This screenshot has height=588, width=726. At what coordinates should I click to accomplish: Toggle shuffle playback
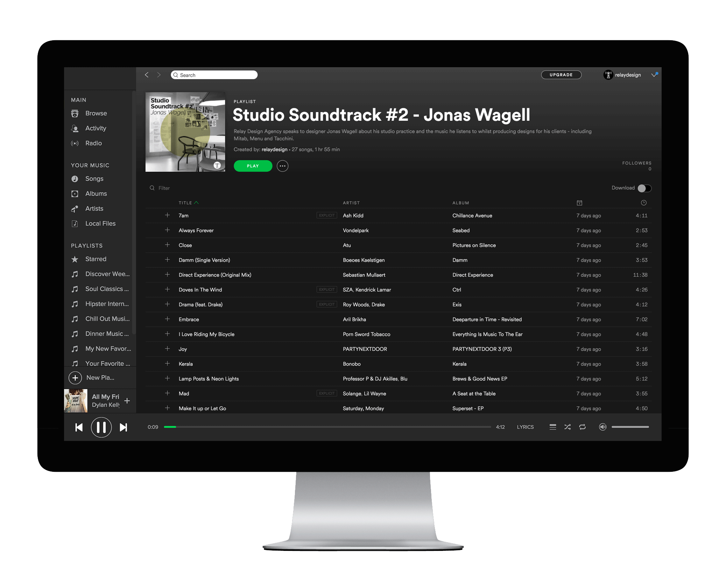(x=567, y=427)
